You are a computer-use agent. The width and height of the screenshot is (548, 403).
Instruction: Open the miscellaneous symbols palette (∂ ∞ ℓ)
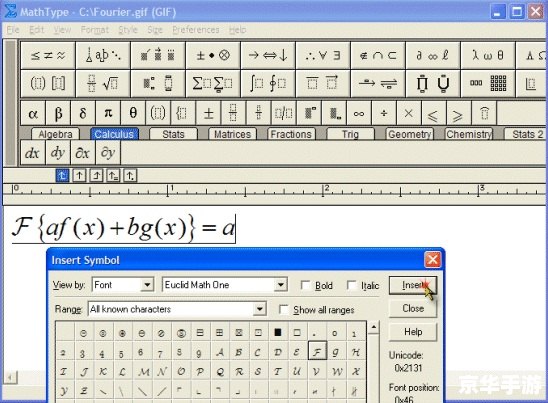[433, 55]
